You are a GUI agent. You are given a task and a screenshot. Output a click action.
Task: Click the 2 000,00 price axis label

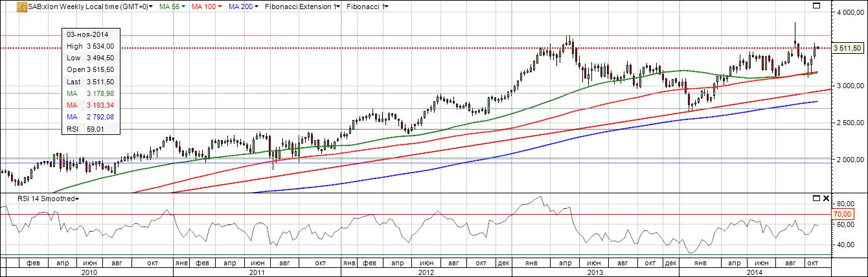click(849, 159)
